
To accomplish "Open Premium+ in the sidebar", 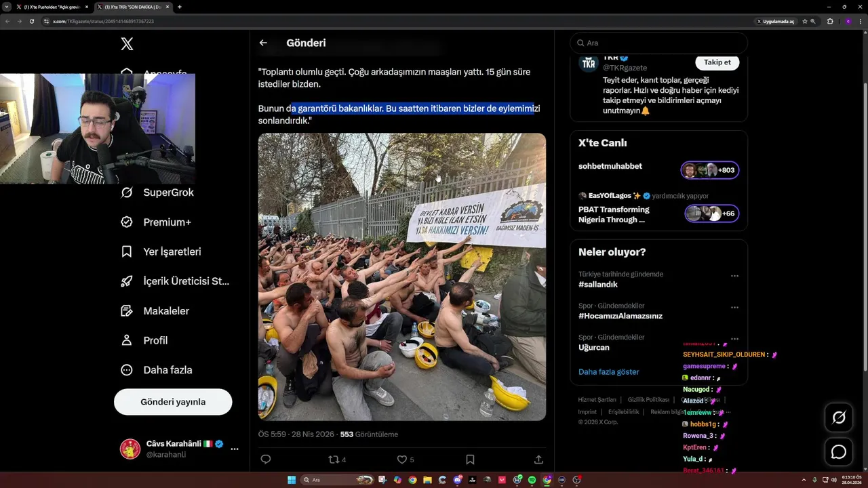I will (x=155, y=222).
